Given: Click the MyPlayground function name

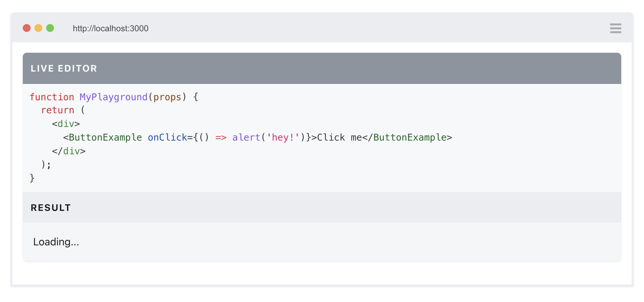Looking at the screenshot, I should tap(114, 97).
